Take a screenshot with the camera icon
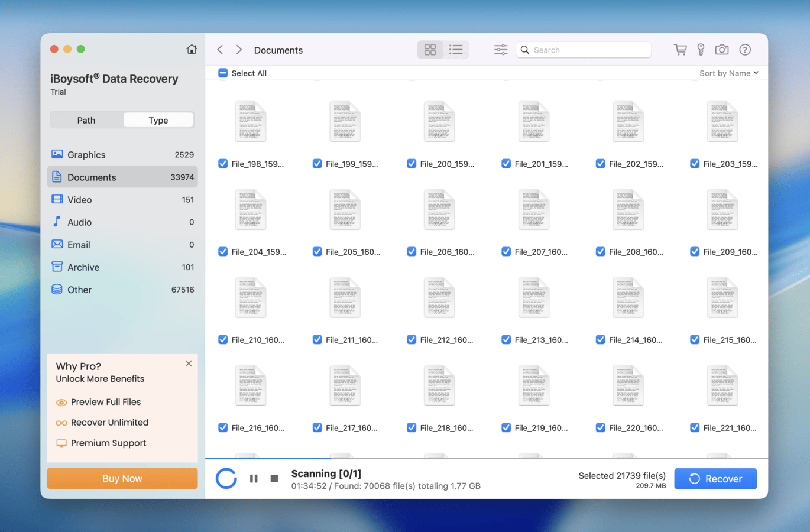This screenshot has width=810, height=532. point(721,50)
